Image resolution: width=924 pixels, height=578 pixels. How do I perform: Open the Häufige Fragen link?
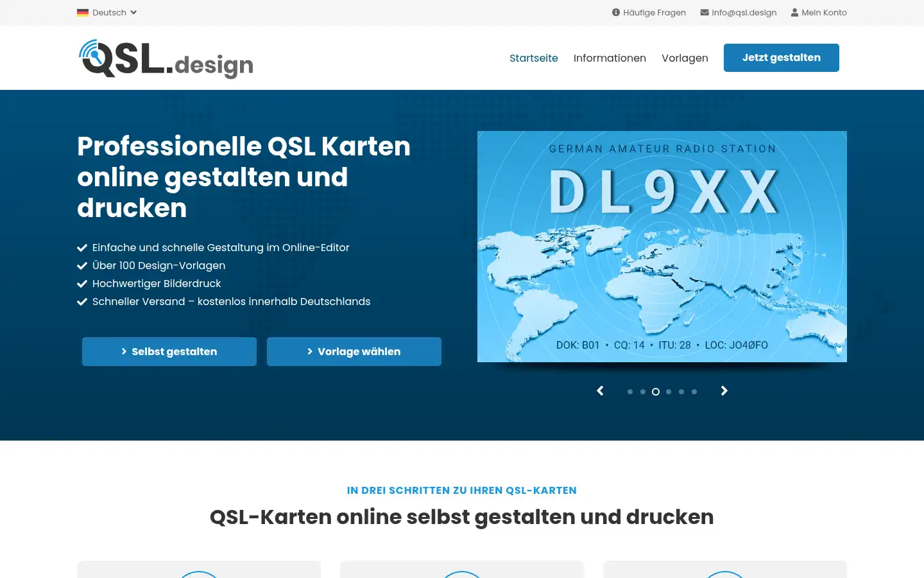point(649,12)
